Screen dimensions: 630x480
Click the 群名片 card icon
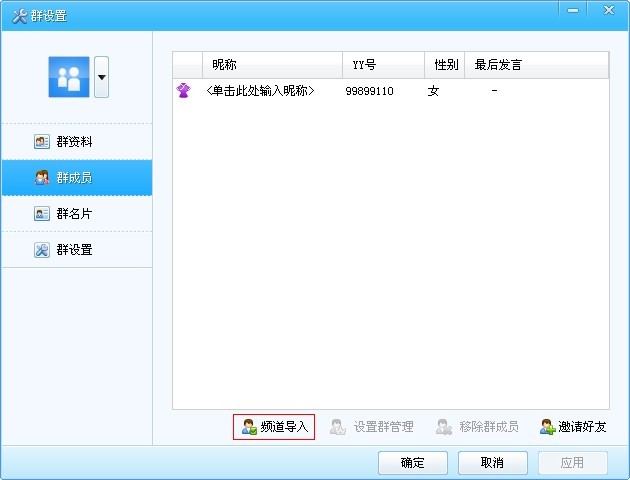click(x=42, y=214)
